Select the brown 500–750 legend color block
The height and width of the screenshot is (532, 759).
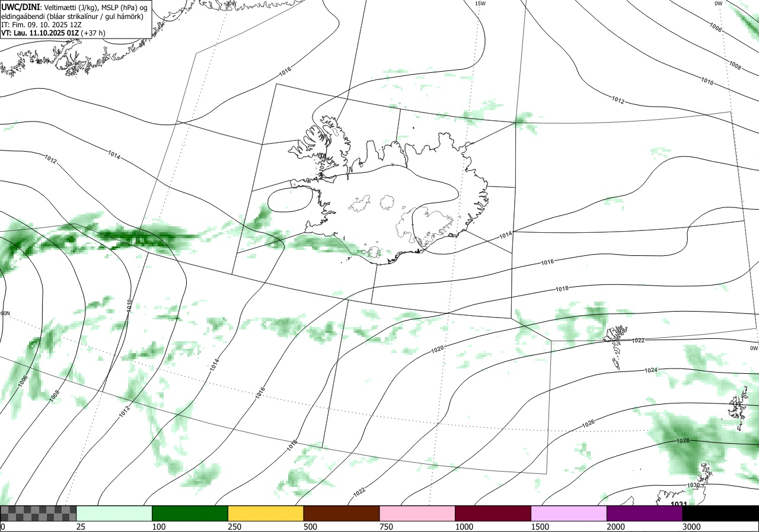pos(342,513)
